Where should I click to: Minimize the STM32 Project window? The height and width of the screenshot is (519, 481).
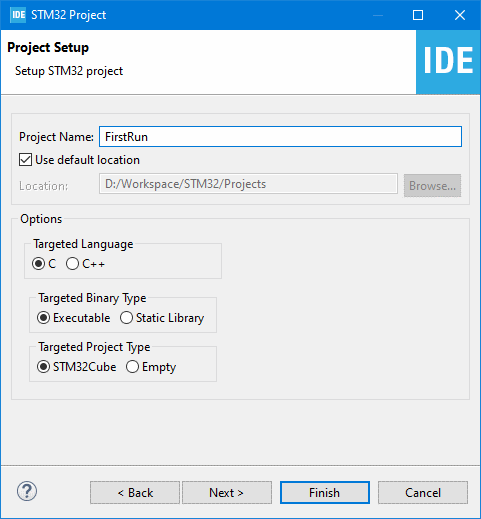pyautogui.click(x=378, y=15)
